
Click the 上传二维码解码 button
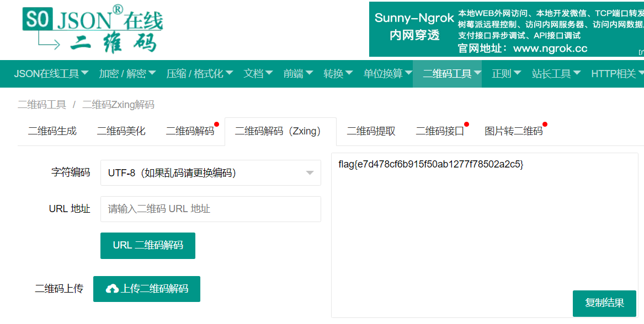point(147,289)
